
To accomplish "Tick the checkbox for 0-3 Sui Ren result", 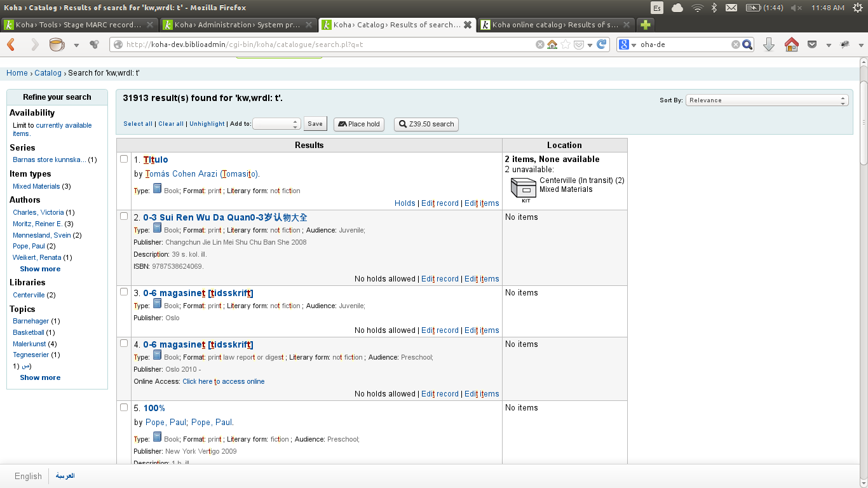I will (124, 217).
